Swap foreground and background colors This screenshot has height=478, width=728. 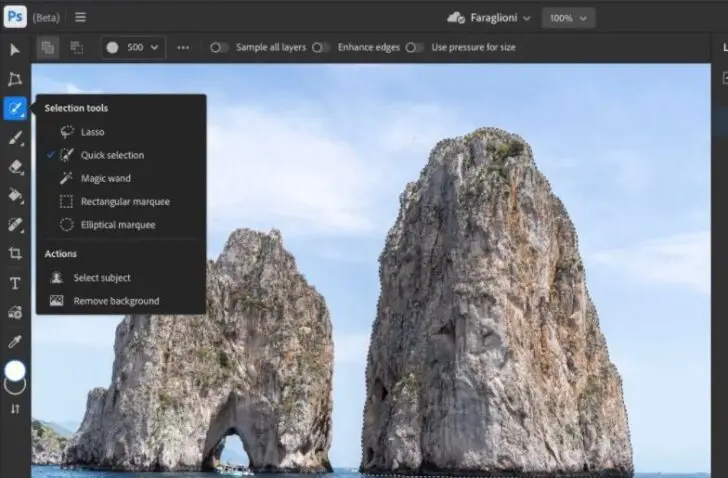15,409
